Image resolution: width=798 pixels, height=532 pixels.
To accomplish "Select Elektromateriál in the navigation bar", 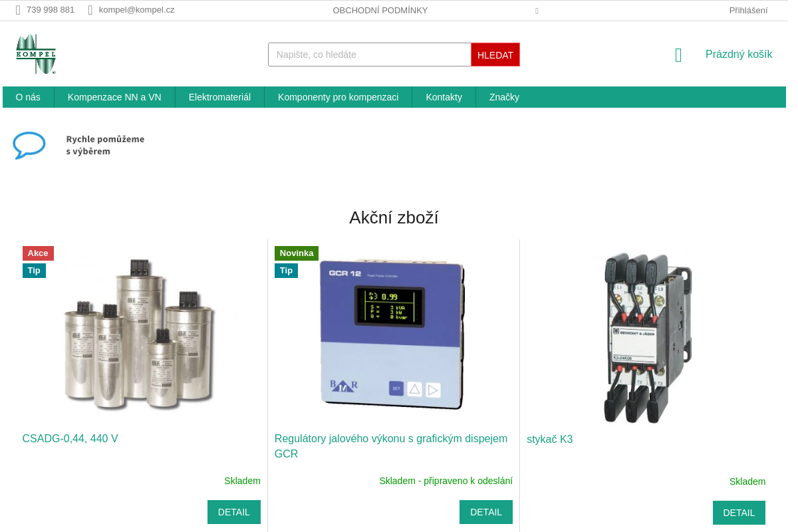I will [219, 97].
